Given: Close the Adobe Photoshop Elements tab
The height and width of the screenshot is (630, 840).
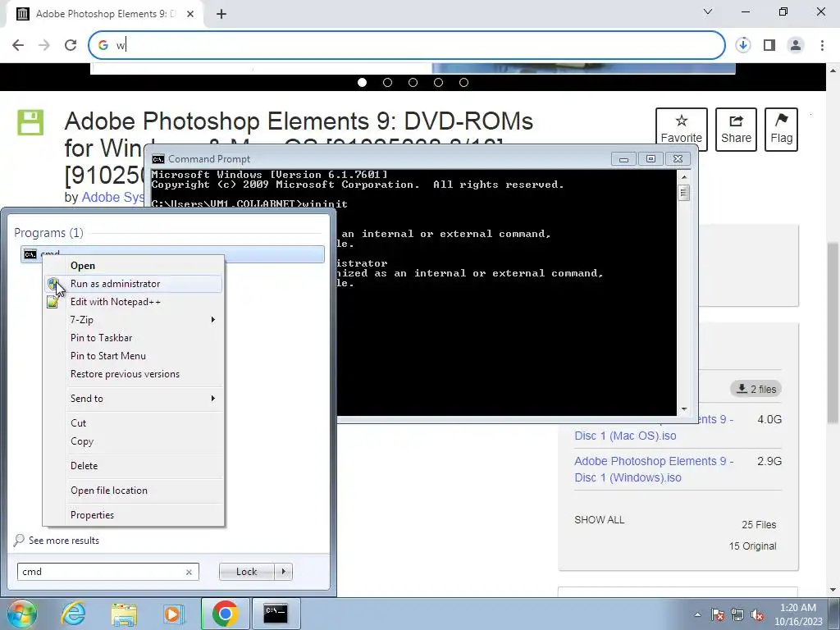Looking at the screenshot, I should tap(190, 14).
